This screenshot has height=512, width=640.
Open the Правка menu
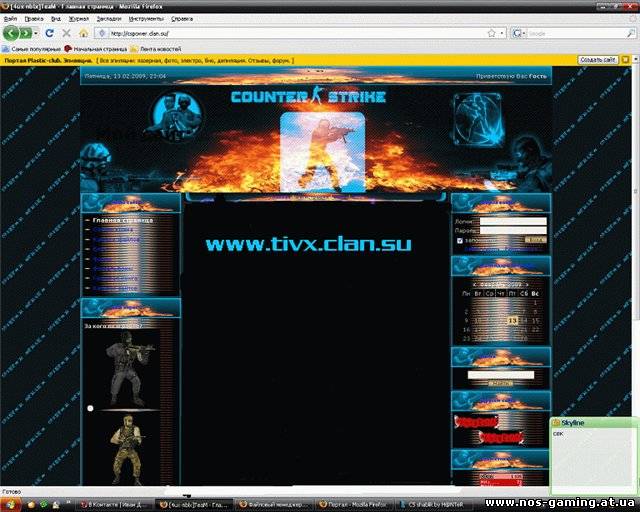click(x=34, y=19)
